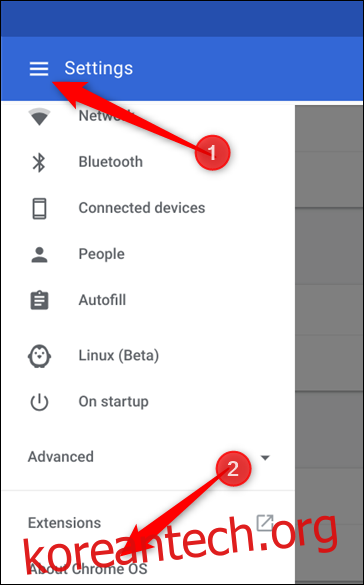This screenshot has height=585, width=364.
Task: Expand the Advanced section arrow
Action: [x=265, y=457]
